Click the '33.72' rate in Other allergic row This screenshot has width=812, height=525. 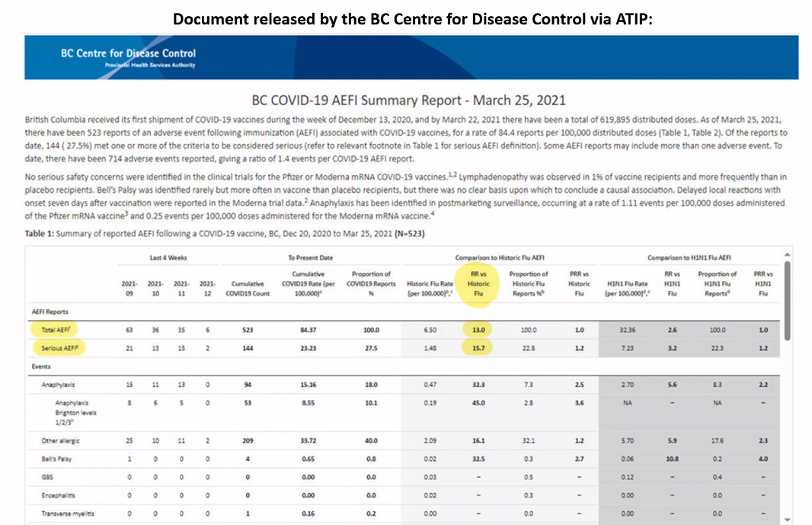point(308,440)
